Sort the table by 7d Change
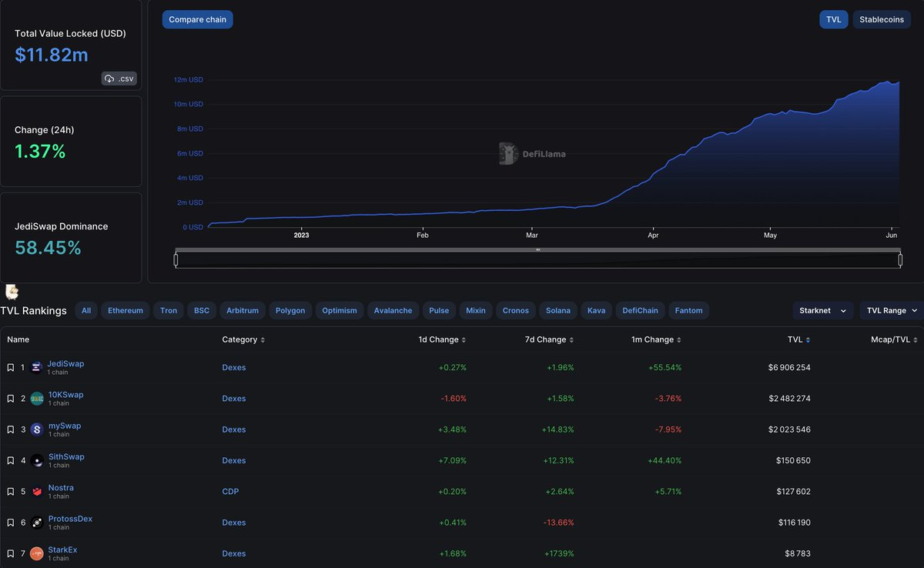The image size is (924, 568). [547, 339]
